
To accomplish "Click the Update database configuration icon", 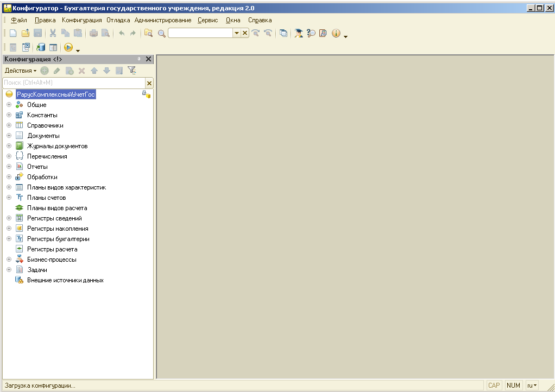I will tap(41, 47).
